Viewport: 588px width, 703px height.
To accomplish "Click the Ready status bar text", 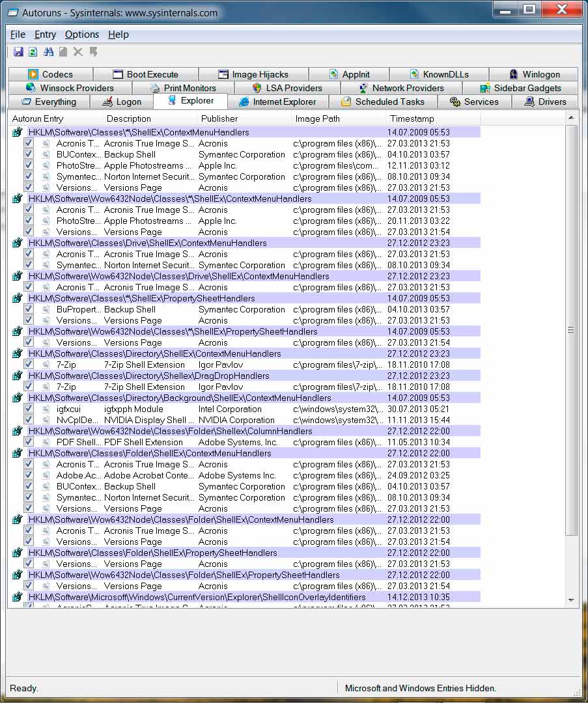I will [x=24, y=688].
